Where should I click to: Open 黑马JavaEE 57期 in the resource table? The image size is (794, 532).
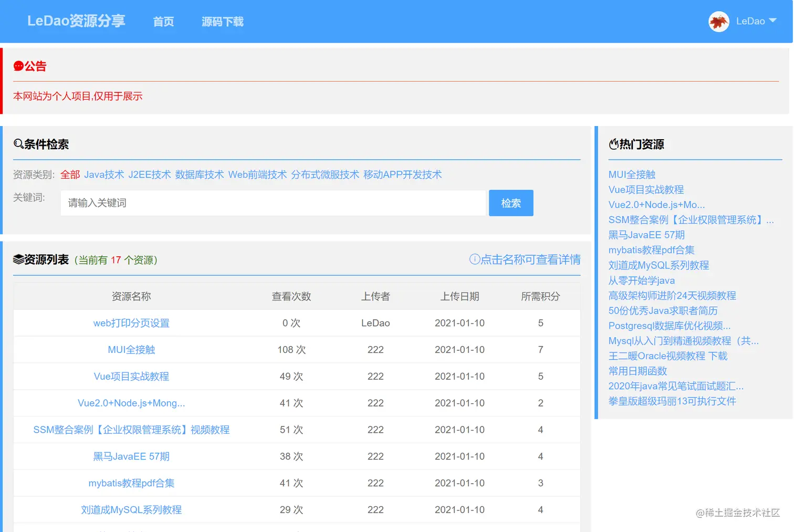(131, 456)
